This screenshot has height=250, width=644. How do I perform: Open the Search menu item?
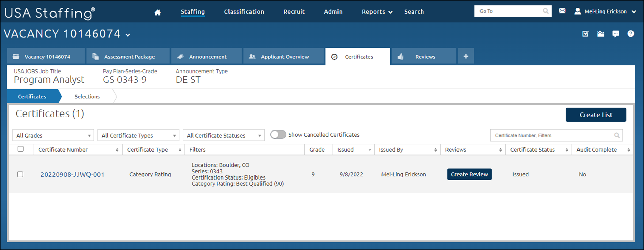coord(414,12)
